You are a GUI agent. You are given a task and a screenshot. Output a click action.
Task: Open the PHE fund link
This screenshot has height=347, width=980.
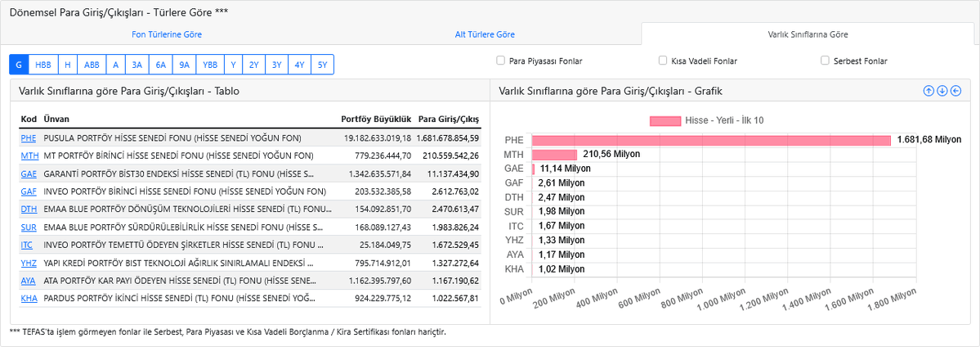(29, 137)
